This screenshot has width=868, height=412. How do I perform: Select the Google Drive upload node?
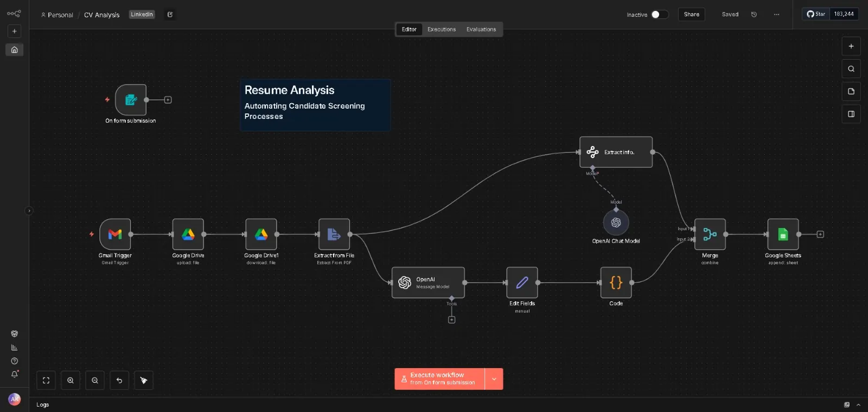click(x=188, y=234)
